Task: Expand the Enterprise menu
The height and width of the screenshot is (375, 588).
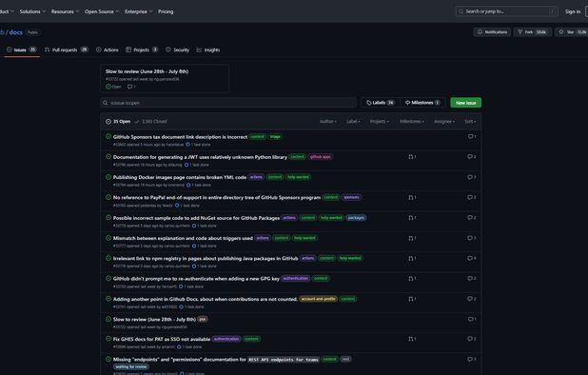Action: click(x=138, y=11)
